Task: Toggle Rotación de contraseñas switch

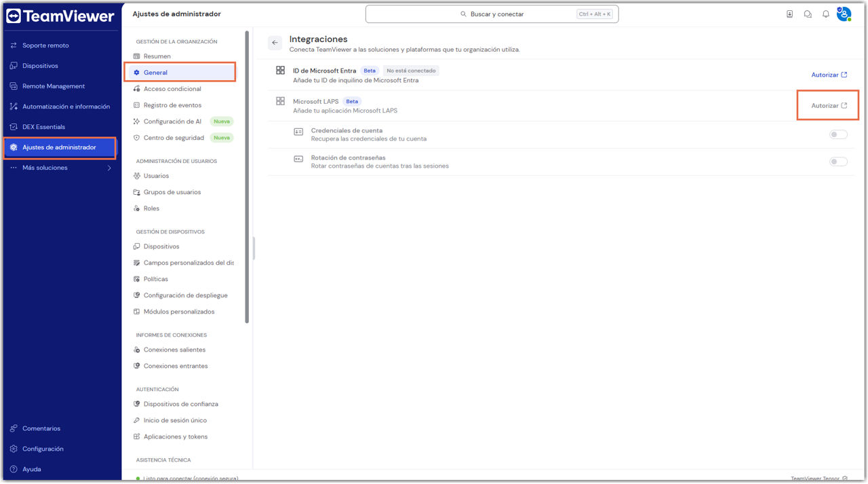Action: coord(838,162)
